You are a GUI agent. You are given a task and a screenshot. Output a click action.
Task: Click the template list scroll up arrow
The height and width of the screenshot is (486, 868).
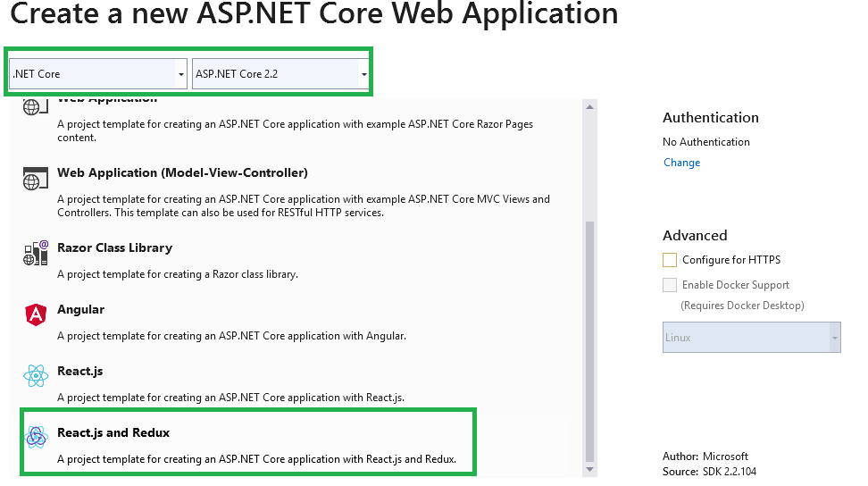click(590, 107)
